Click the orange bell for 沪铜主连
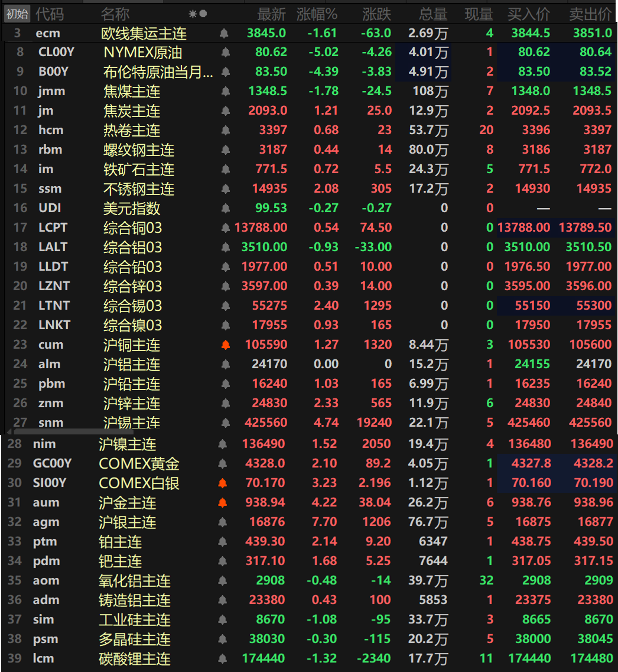 226,345
